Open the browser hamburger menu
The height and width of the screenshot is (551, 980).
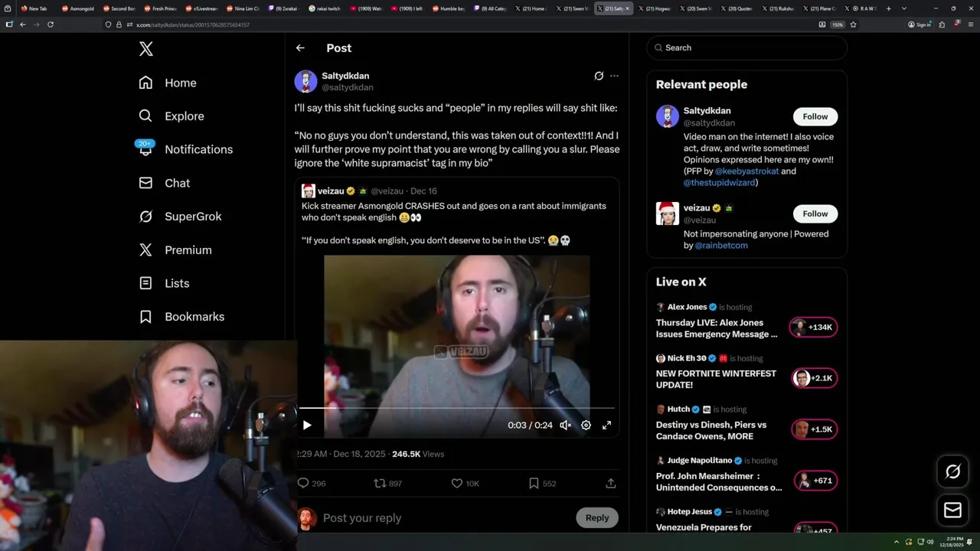click(x=971, y=24)
